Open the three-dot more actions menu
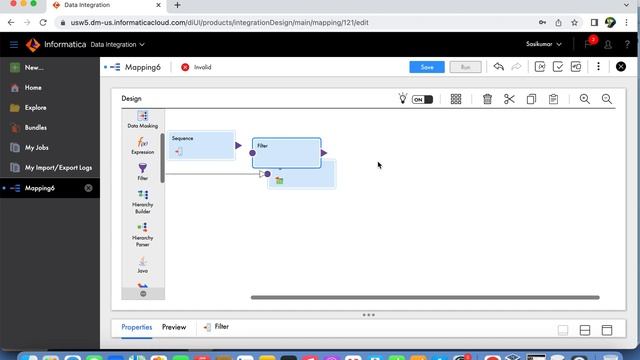 (x=598, y=67)
